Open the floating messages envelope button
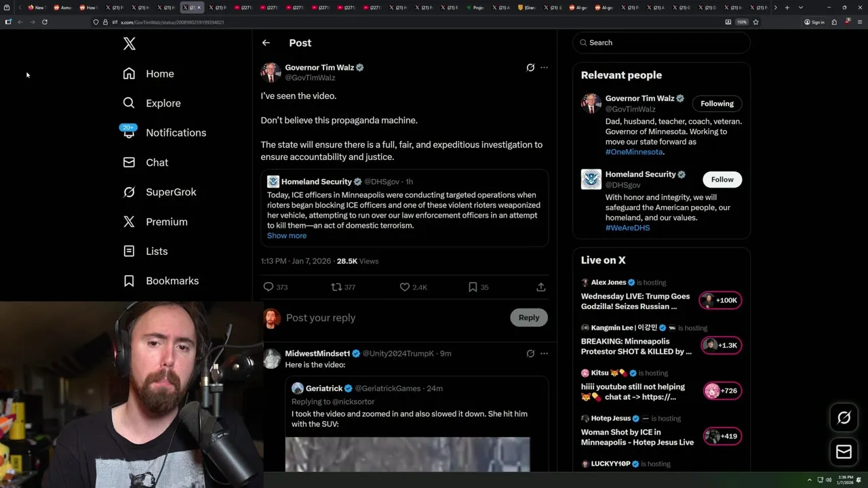868x488 pixels. [x=844, y=452]
